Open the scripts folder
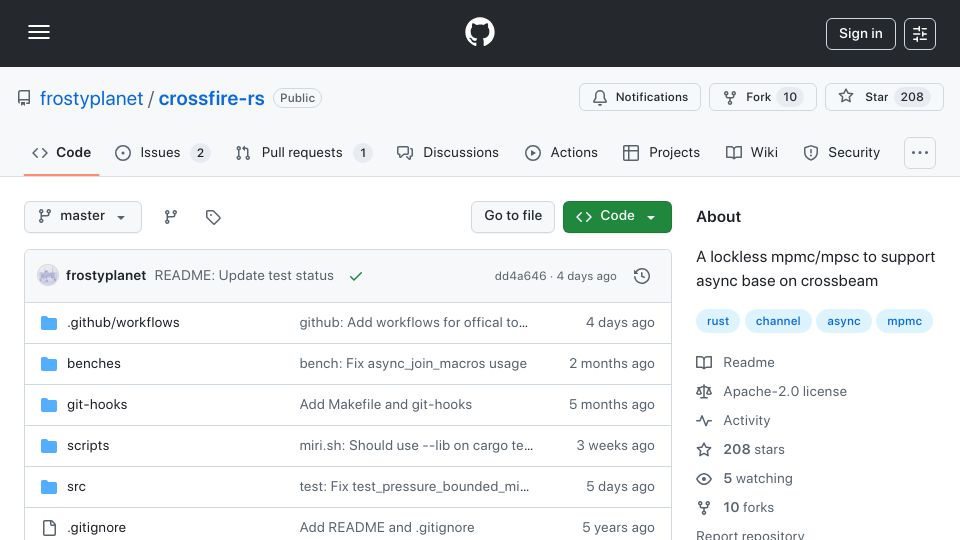The height and width of the screenshot is (540, 960). tap(88, 446)
